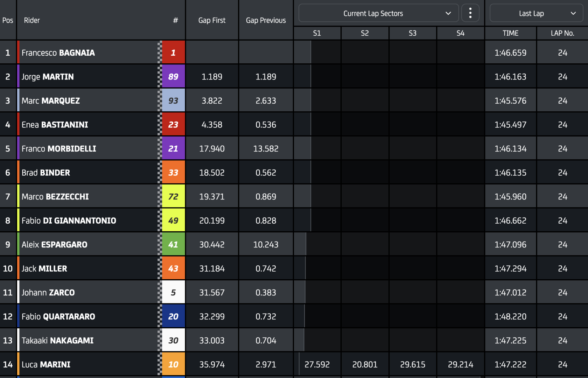
Task: Select rider Luca MARINI
Action: 46,364
